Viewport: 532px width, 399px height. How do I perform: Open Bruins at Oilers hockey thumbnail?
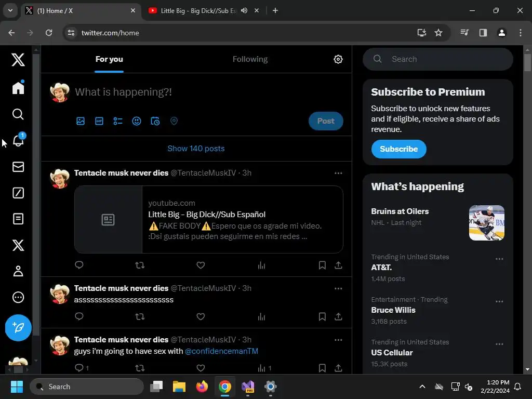click(x=486, y=222)
